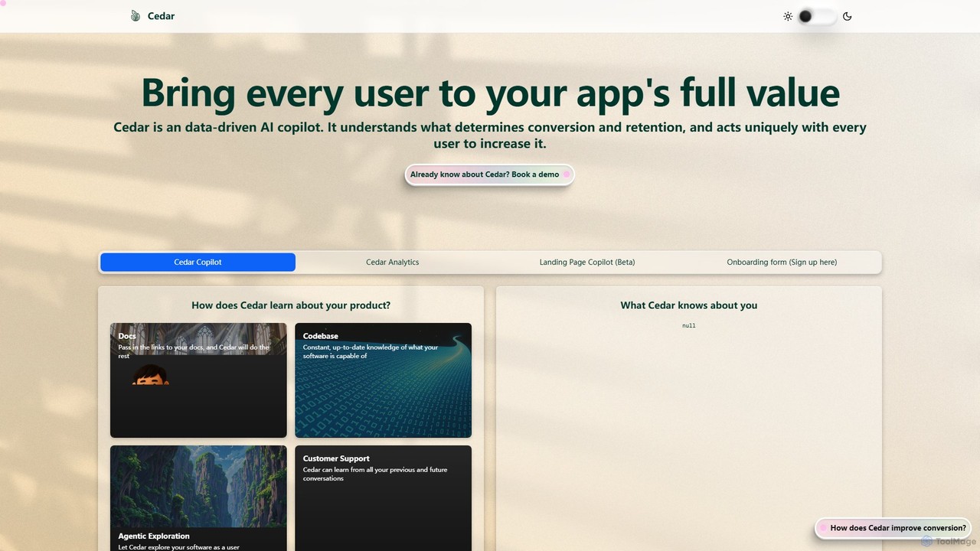Click "How does Cedar learn about your product?" heading

[291, 305]
